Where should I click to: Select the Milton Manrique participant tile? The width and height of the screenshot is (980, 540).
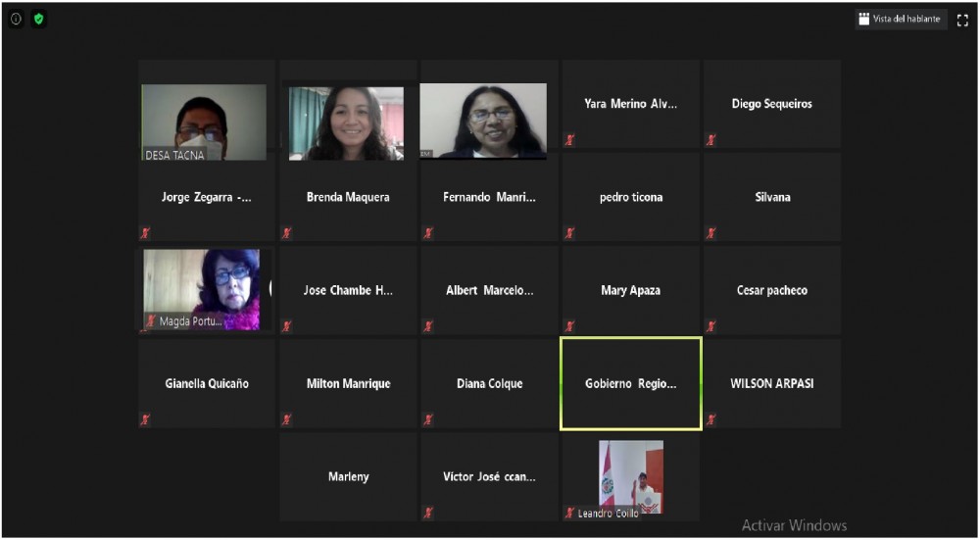(348, 383)
